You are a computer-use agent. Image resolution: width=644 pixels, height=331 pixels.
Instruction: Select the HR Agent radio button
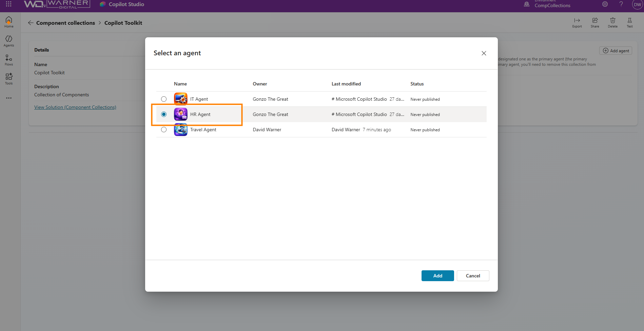click(164, 114)
